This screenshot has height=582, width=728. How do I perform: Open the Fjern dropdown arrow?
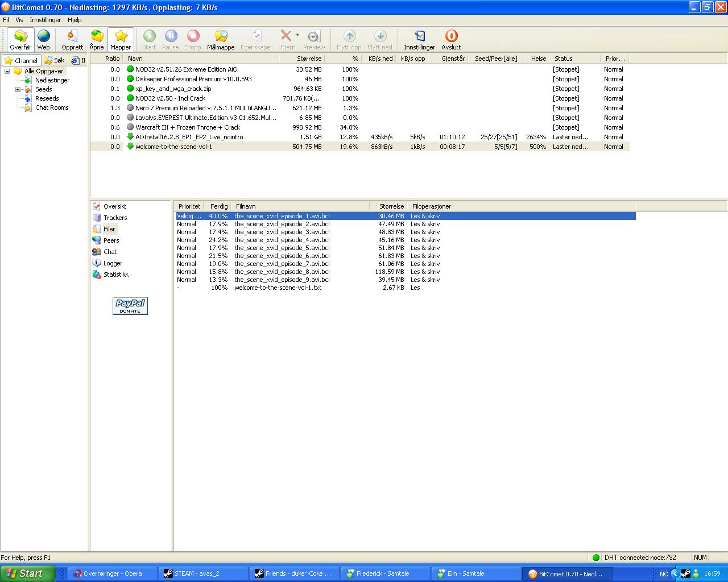coord(297,35)
